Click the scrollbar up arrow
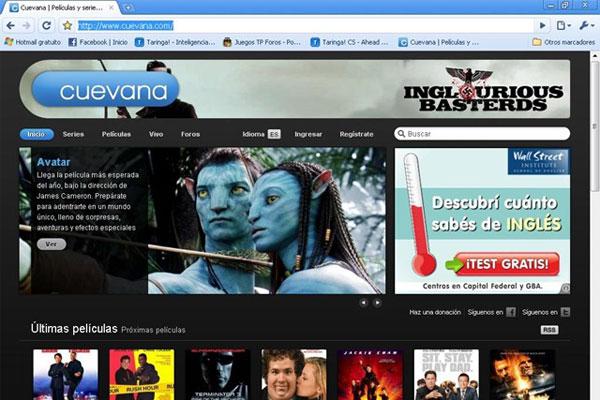The height and width of the screenshot is (400, 600). tap(595, 56)
